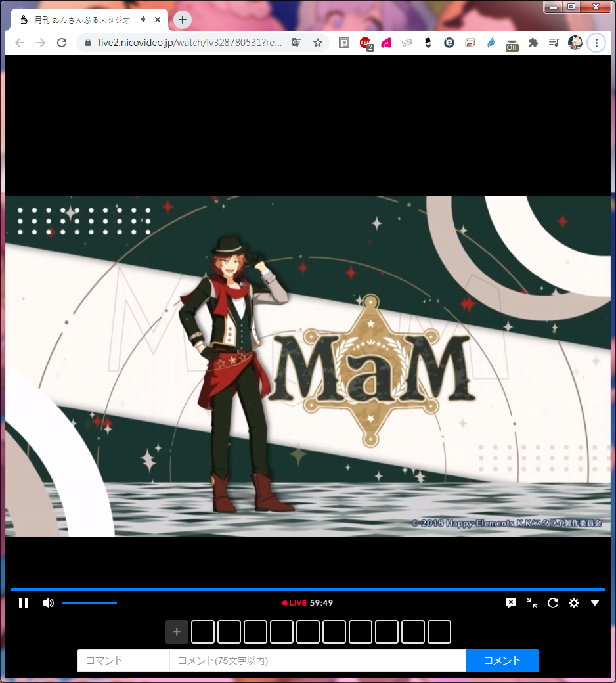The width and height of the screenshot is (616, 683).
Task: Mute the tab via its speaker icon
Action: tap(143, 20)
